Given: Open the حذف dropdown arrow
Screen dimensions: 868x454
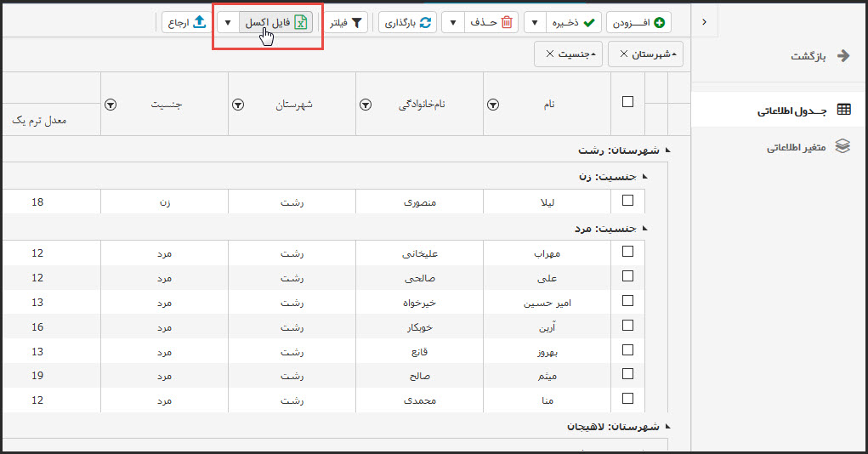Looking at the screenshot, I should coord(453,23).
